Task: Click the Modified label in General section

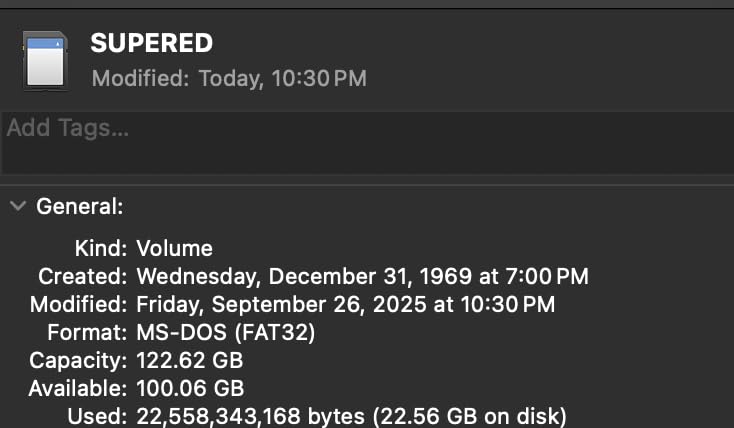Action: click(x=78, y=304)
